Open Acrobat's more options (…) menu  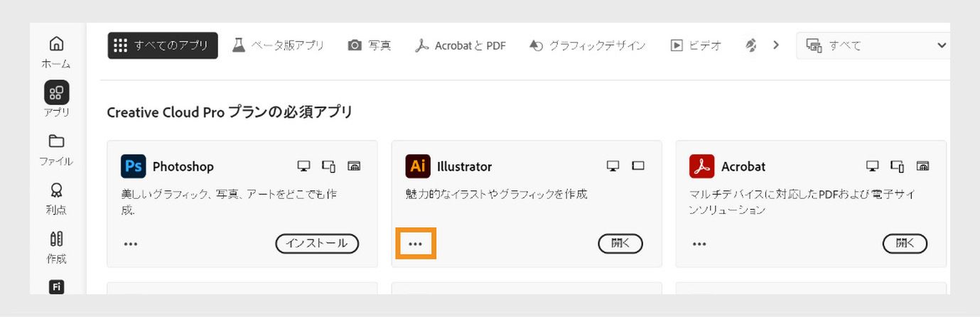click(699, 244)
